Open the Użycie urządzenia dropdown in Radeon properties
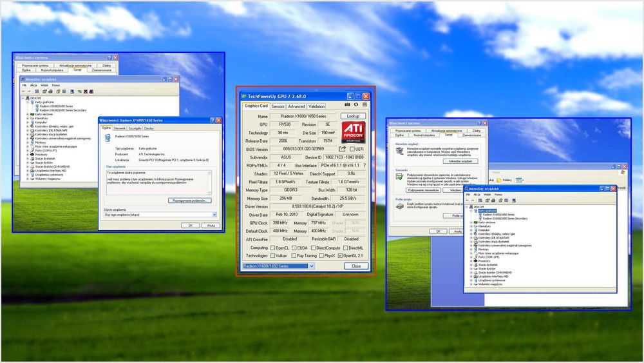 pos(214,215)
